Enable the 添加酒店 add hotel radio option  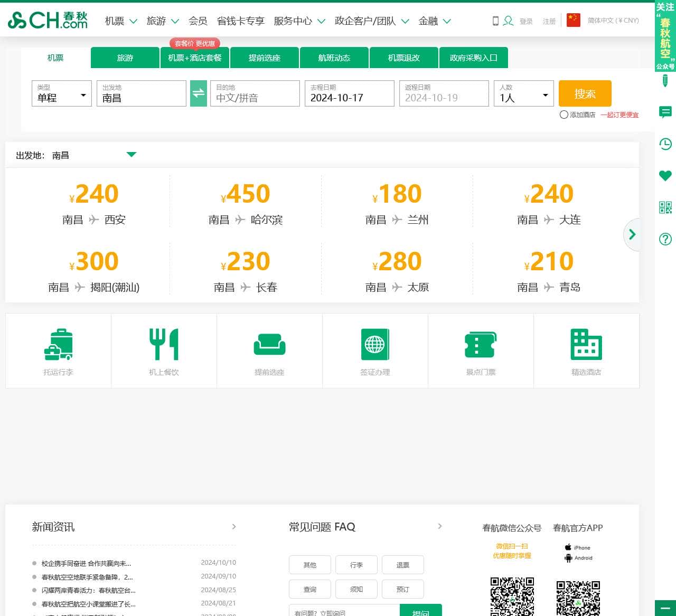pos(564,115)
